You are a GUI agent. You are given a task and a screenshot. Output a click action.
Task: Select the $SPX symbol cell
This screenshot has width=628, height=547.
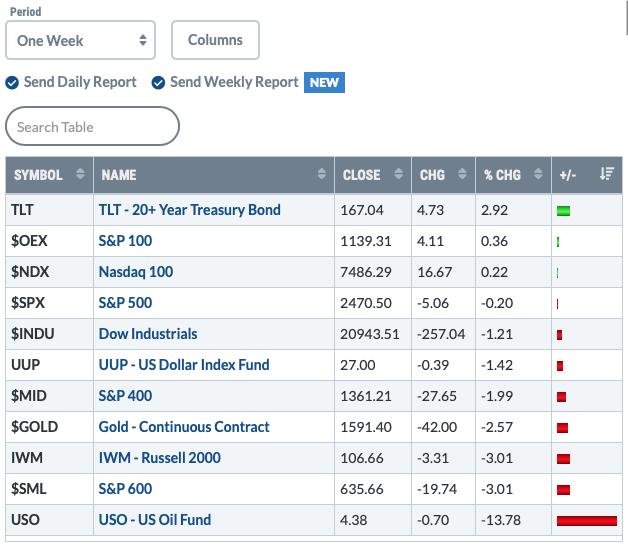point(49,303)
